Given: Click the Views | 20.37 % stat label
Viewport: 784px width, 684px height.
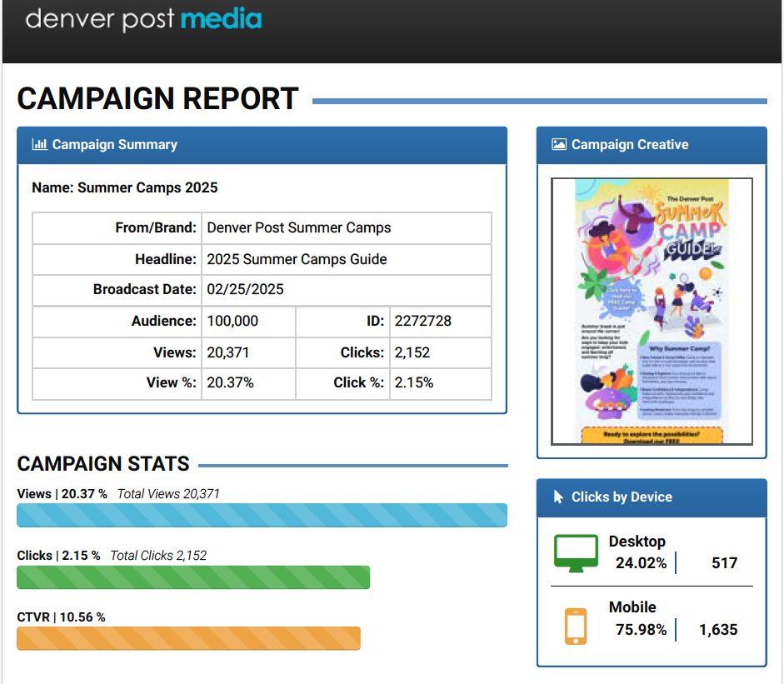Looking at the screenshot, I should coord(62,494).
